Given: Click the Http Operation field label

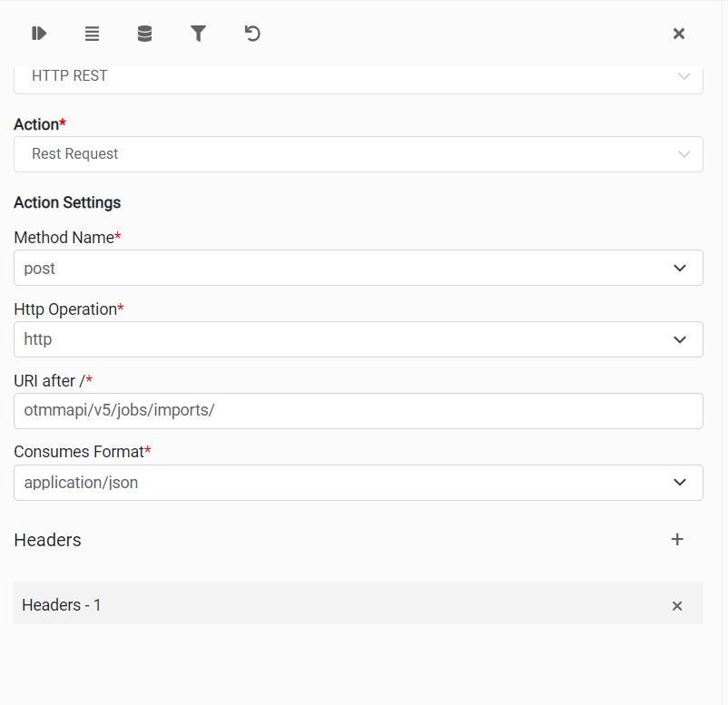Looking at the screenshot, I should click(x=65, y=309).
